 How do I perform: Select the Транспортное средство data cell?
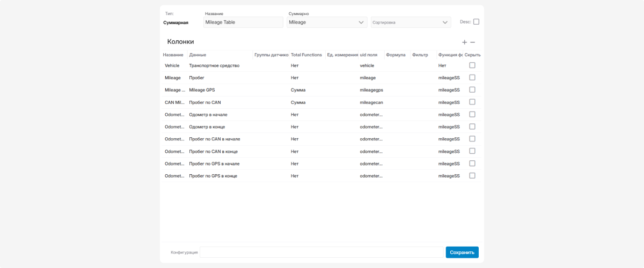[x=214, y=65]
